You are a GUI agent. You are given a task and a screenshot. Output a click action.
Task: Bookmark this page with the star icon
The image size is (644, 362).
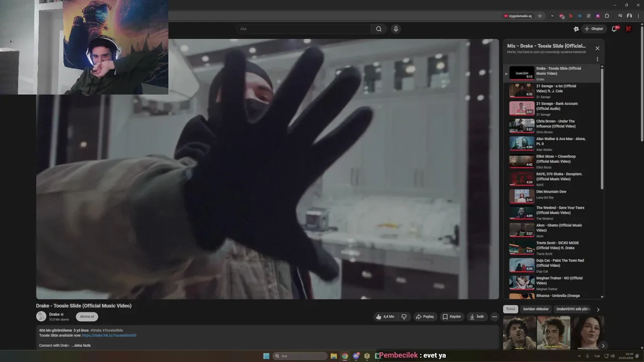[x=540, y=16]
